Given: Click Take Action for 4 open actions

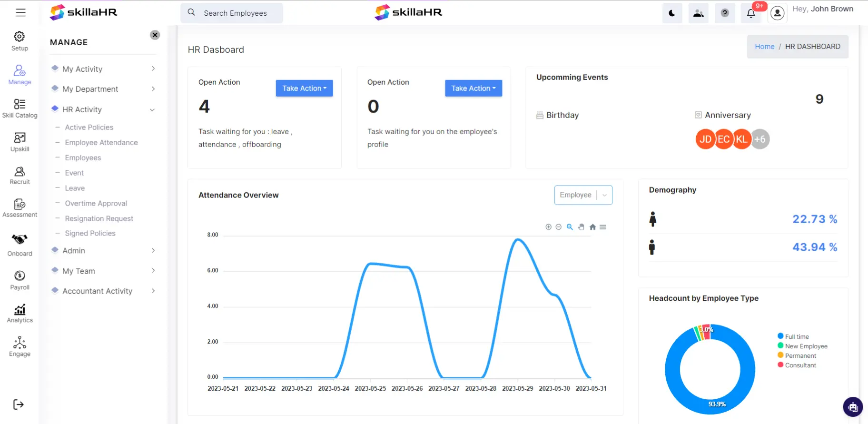Looking at the screenshot, I should [x=304, y=88].
